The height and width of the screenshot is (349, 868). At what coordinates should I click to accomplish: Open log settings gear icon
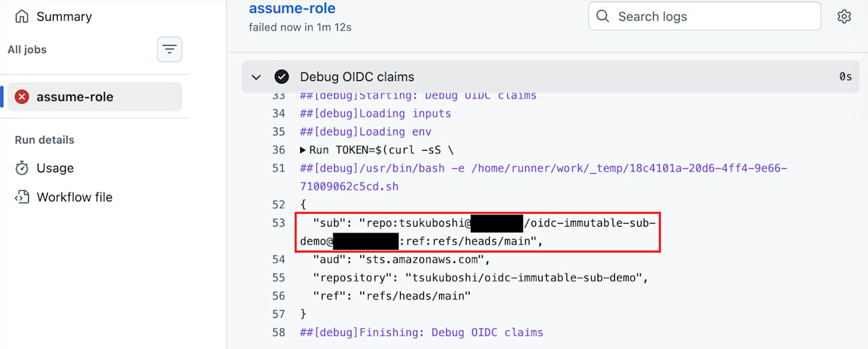tap(843, 16)
